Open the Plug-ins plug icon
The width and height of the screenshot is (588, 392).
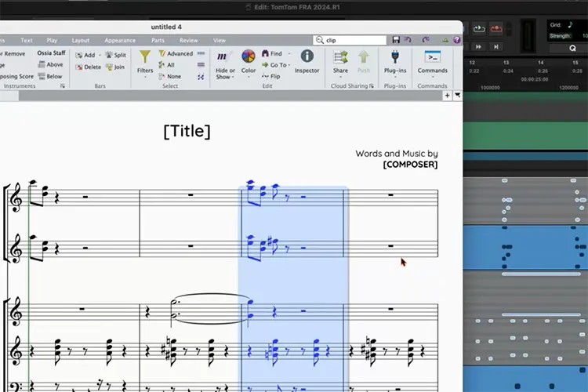[x=395, y=57]
